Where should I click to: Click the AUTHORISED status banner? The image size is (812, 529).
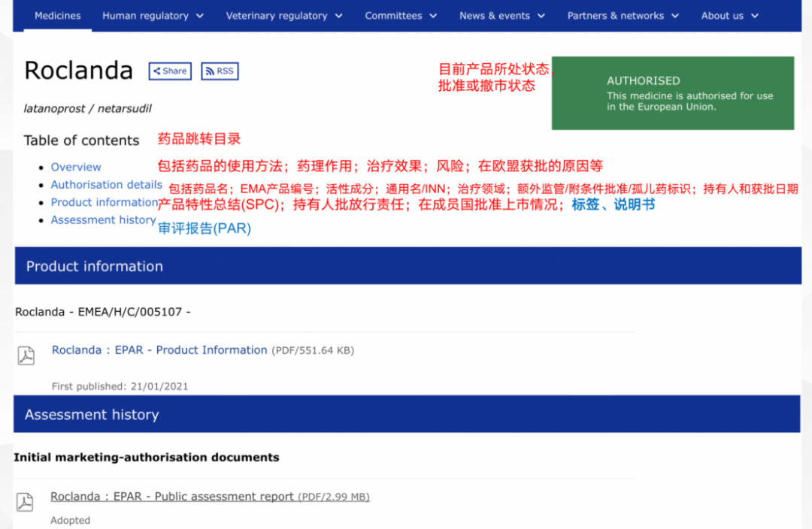[673, 93]
